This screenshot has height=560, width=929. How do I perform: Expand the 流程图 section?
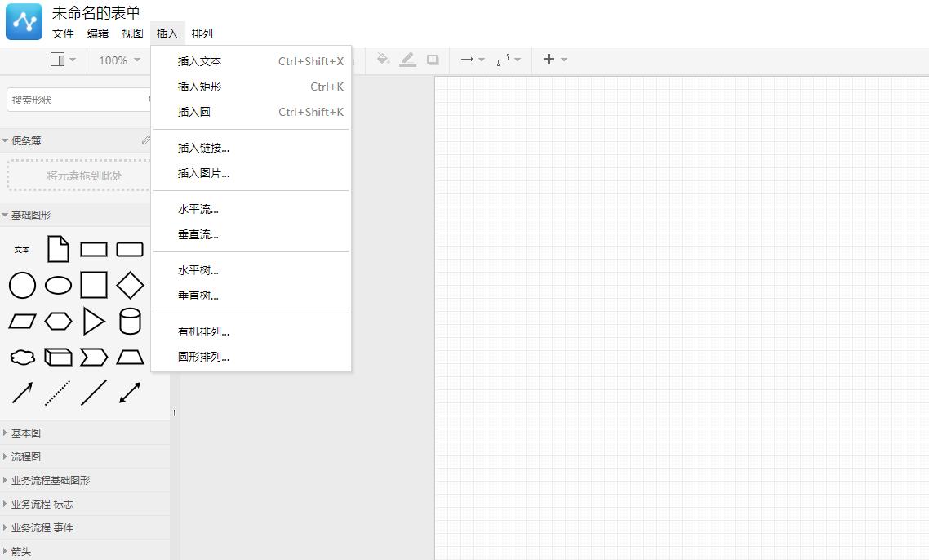[x=85, y=457]
